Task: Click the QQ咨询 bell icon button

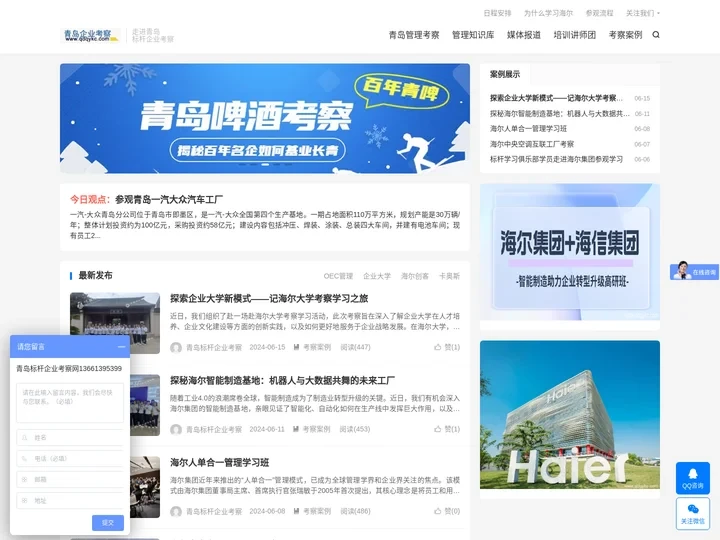Action: click(692, 478)
